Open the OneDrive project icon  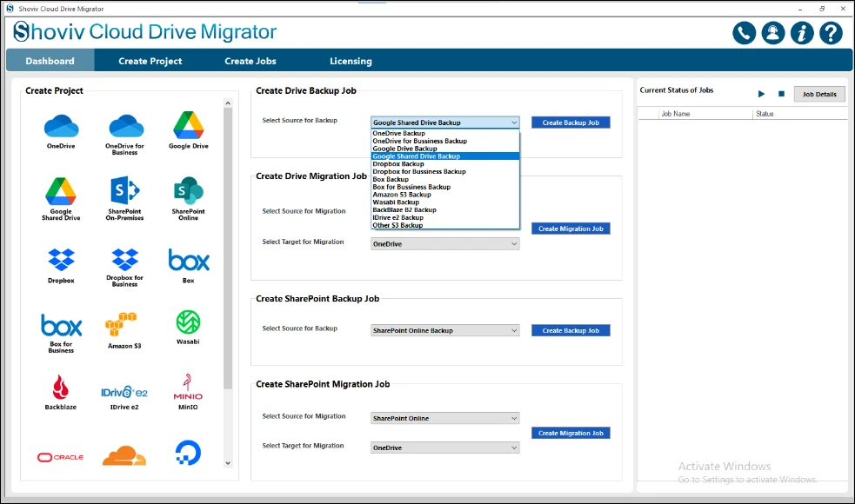tap(61, 126)
